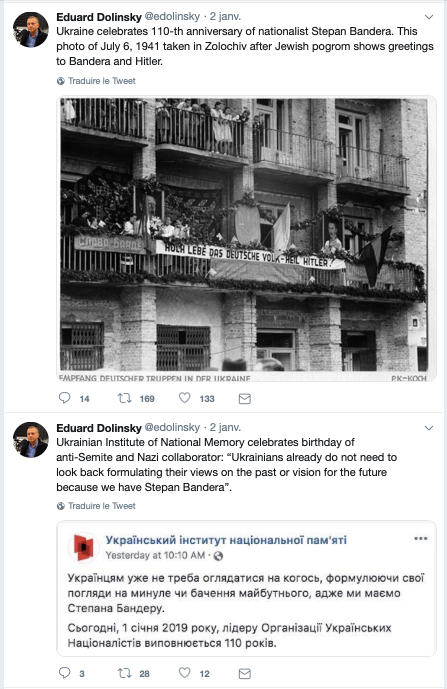Reply to the first tweet about Zolochiv

pyautogui.click(x=65, y=398)
